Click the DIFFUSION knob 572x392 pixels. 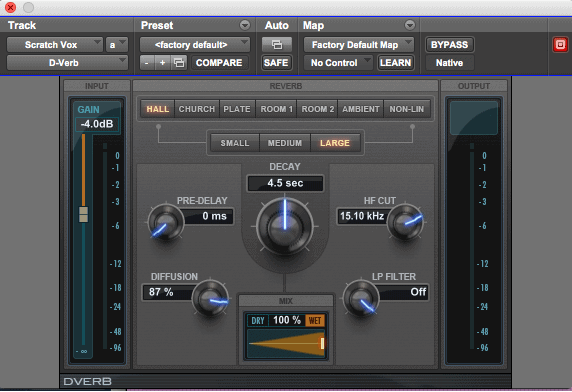210,298
